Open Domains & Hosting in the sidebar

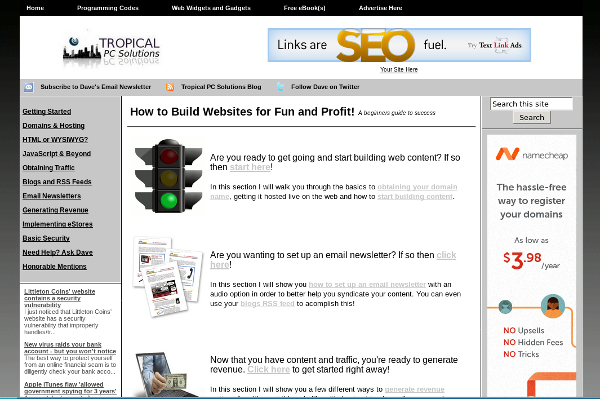tap(54, 125)
